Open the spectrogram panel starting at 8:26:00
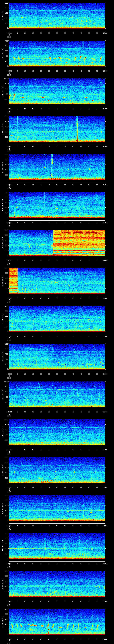 tap(57, 470)
